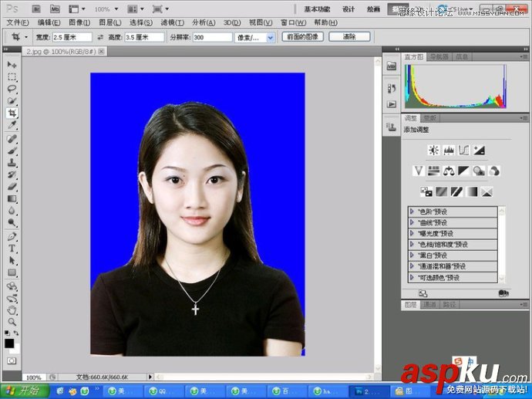Expand the "曝光度" presets list
This screenshot has height=399, width=532.
coord(412,233)
